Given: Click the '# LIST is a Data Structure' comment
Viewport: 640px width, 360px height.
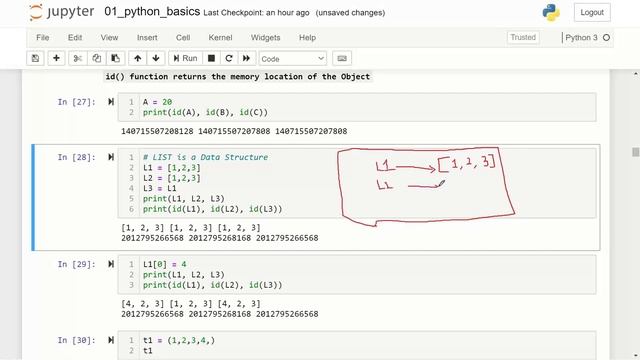Looking at the screenshot, I should 205,157.
